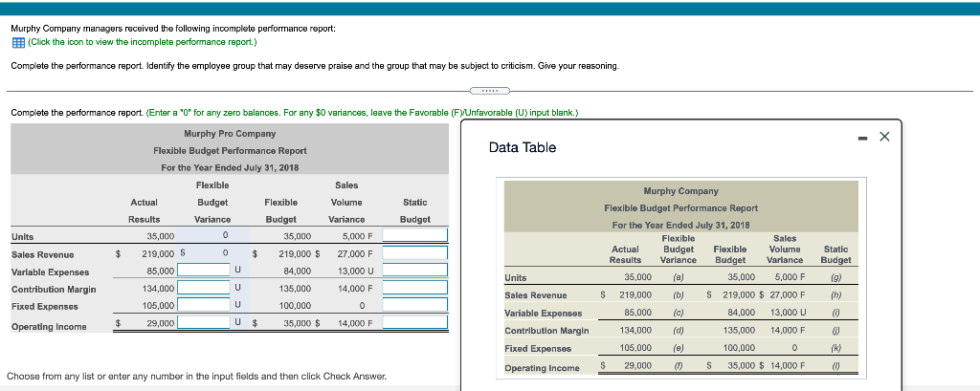The image size is (980, 391).
Task: Select Contribution Margin flexible budget variance input
Action: pyautogui.click(x=204, y=288)
